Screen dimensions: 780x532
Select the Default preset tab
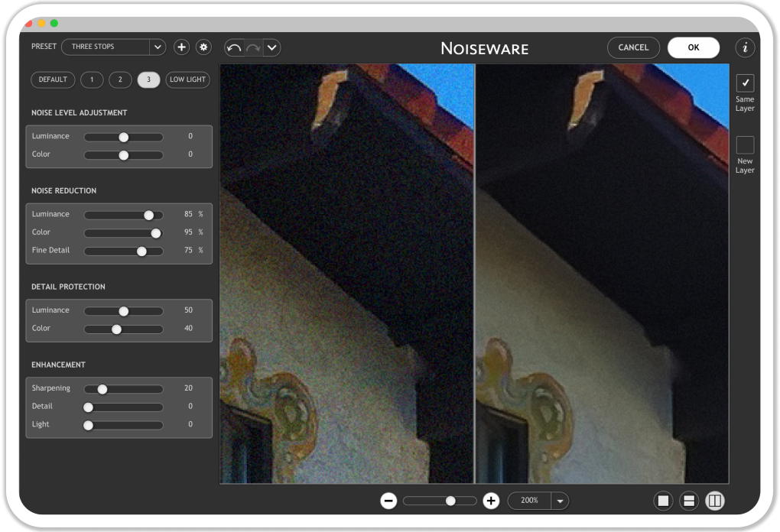coord(53,79)
